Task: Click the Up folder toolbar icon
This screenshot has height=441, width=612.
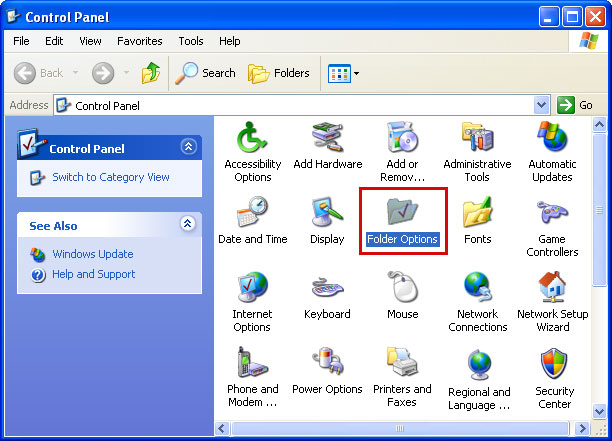Action: click(151, 73)
